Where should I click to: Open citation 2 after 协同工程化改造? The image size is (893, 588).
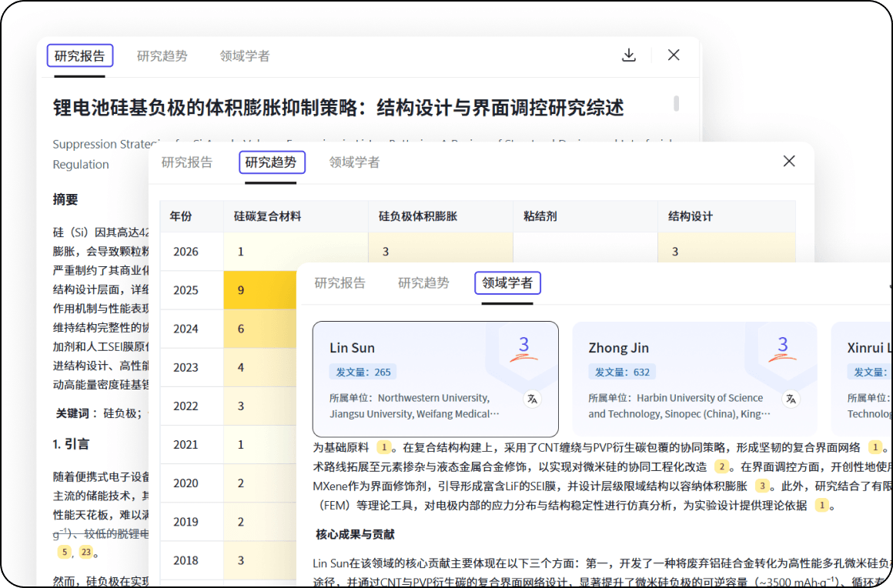pyautogui.click(x=721, y=466)
